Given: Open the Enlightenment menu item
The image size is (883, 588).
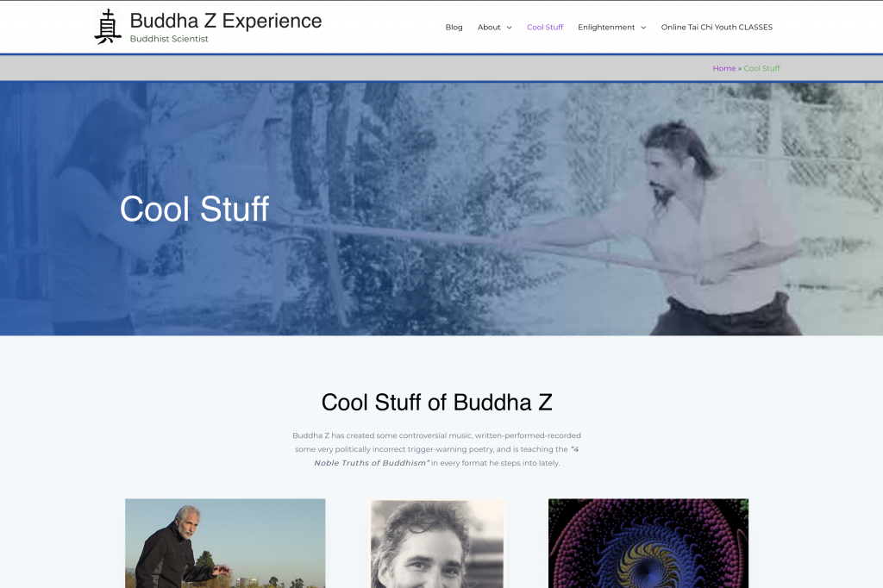Looking at the screenshot, I should coord(606,27).
